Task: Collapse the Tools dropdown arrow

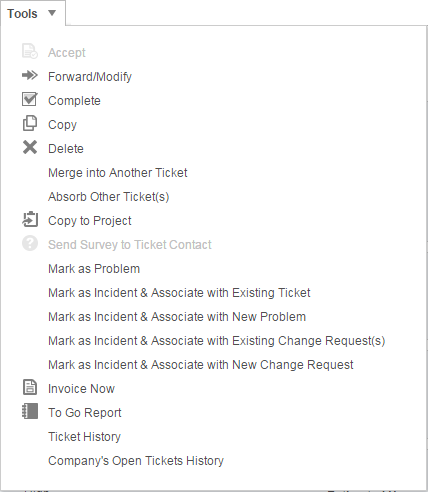Action: [52, 13]
